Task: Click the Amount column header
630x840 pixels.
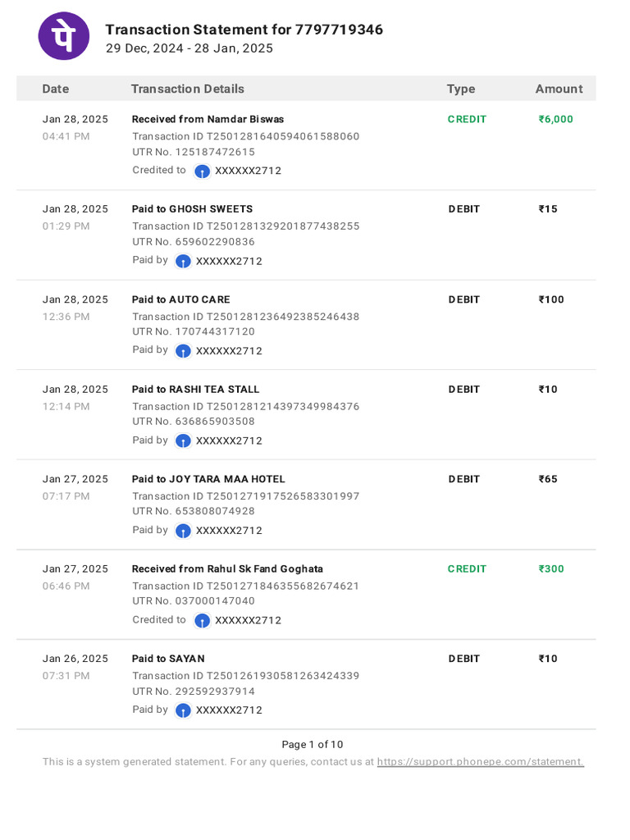Action: tap(559, 89)
